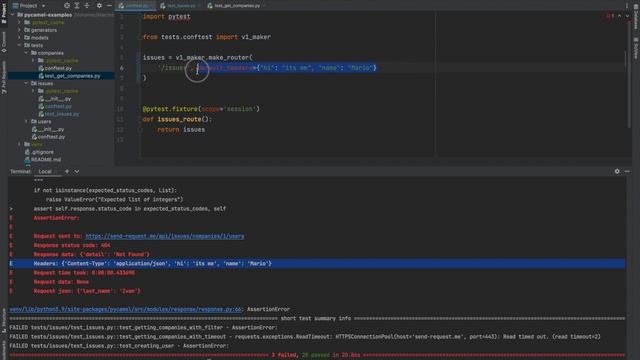Click the 'def issues_route' code line

click(x=177, y=119)
